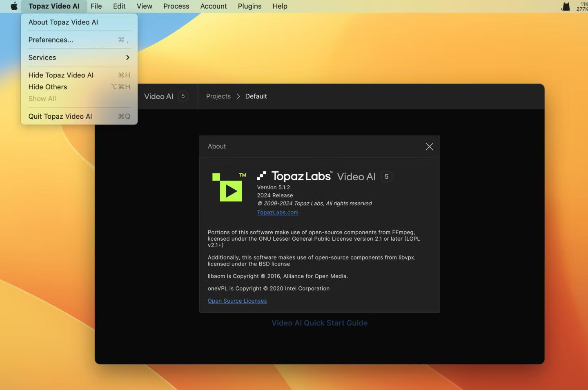Expand the Services submenu
This screenshot has height=390, width=588.
(x=79, y=58)
